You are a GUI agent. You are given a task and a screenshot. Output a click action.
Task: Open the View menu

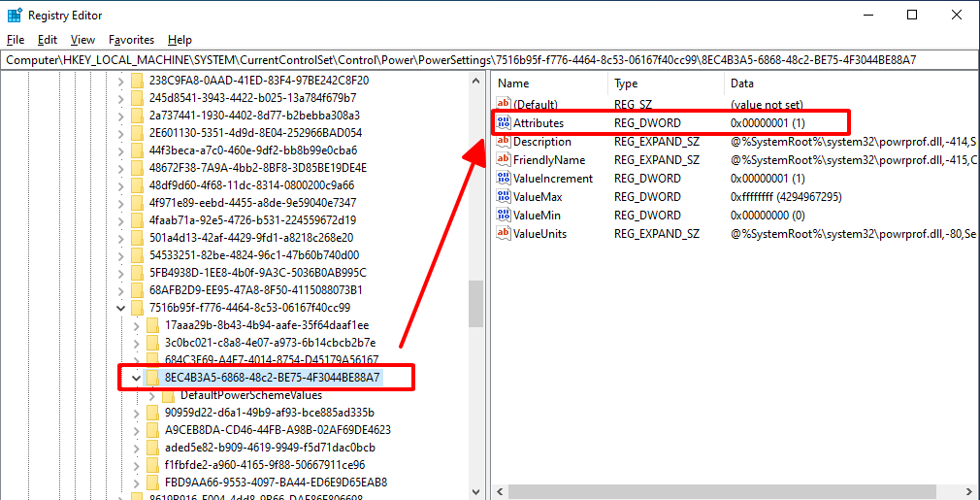pos(82,40)
